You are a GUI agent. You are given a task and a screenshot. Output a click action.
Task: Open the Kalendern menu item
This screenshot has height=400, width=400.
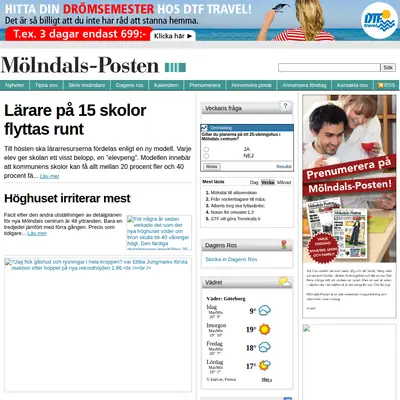[166, 85]
